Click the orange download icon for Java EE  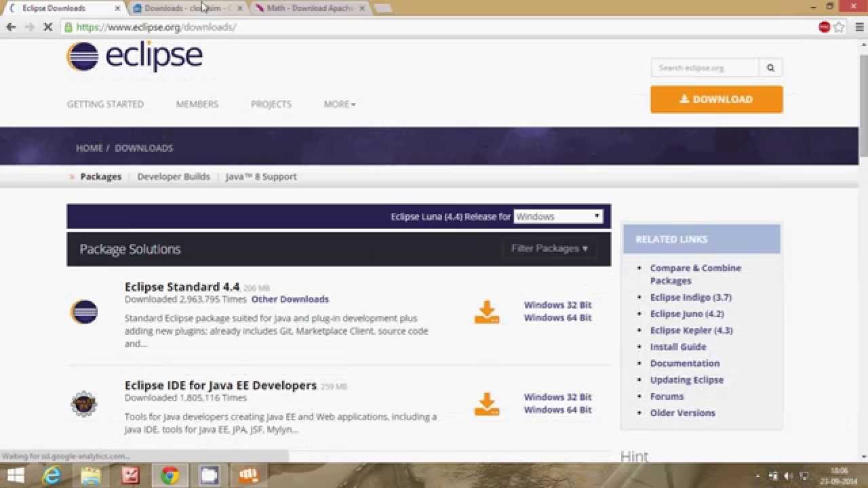point(487,404)
